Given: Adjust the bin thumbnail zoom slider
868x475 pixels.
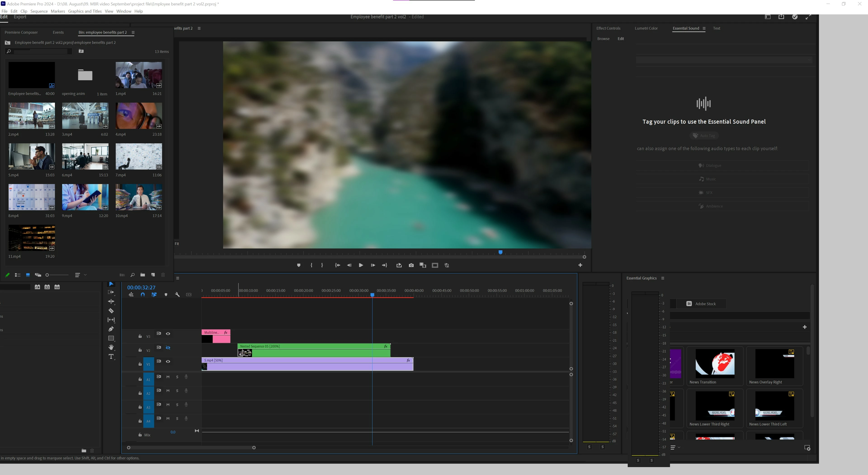Looking at the screenshot, I should point(47,275).
